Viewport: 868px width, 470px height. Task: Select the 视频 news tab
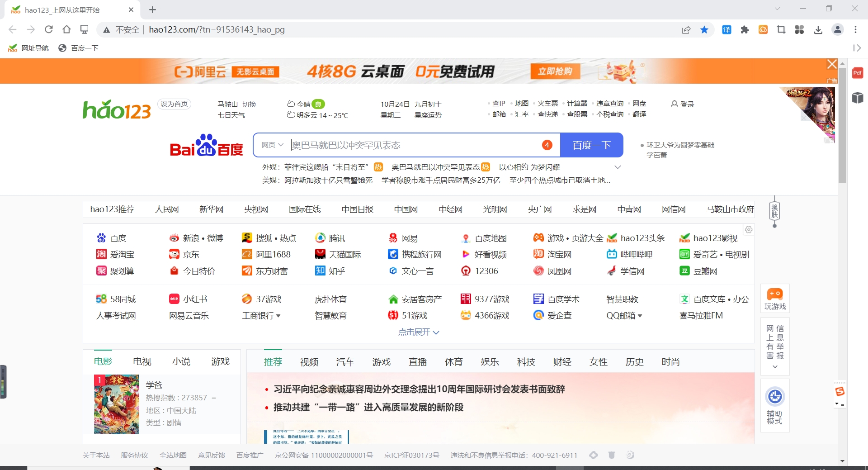(309, 362)
